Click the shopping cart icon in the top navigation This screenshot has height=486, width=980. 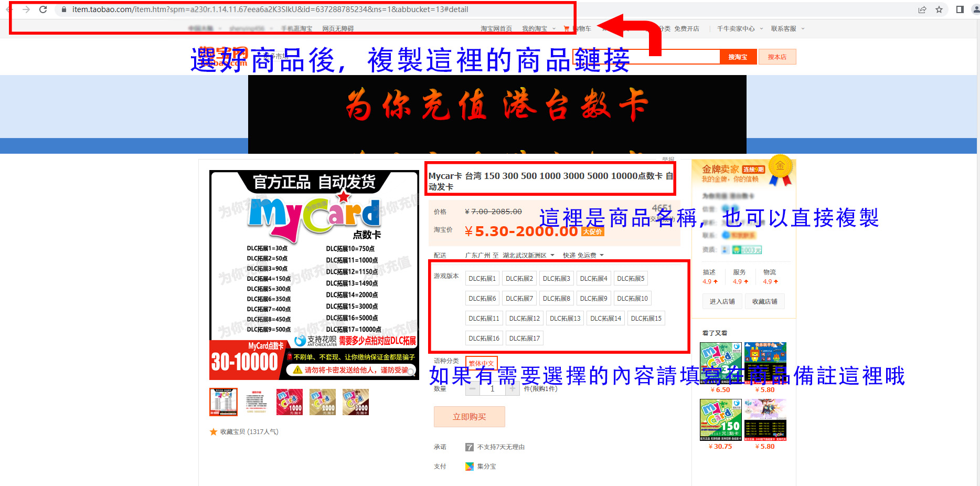pyautogui.click(x=567, y=29)
